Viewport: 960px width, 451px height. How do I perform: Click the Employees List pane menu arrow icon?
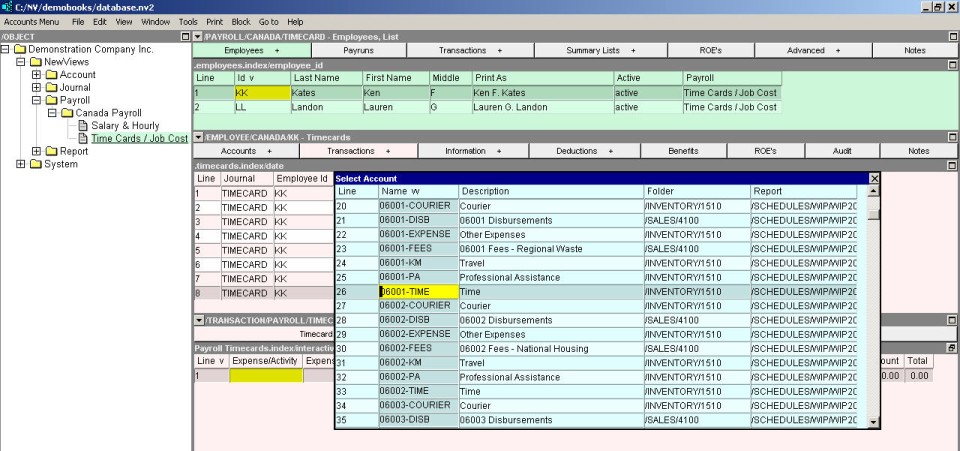[198, 36]
